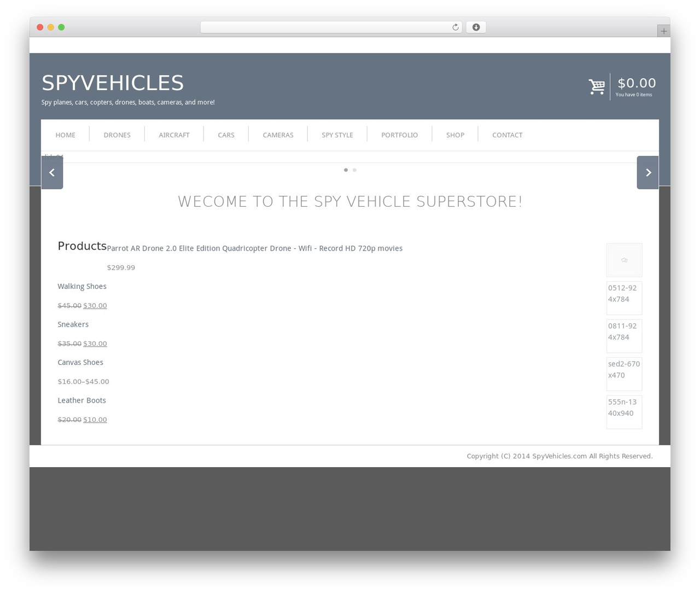This screenshot has height=593, width=700.
Task: Open a new browser tab with plus
Action: (663, 31)
